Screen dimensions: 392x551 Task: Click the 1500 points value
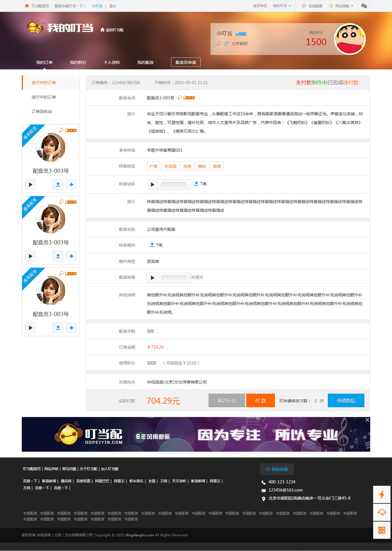316,42
